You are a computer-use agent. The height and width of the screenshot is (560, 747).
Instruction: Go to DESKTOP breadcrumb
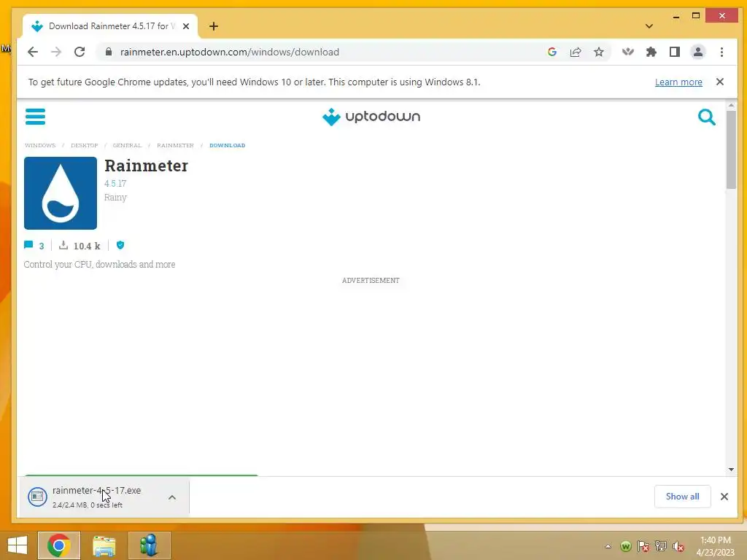pos(85,145)
